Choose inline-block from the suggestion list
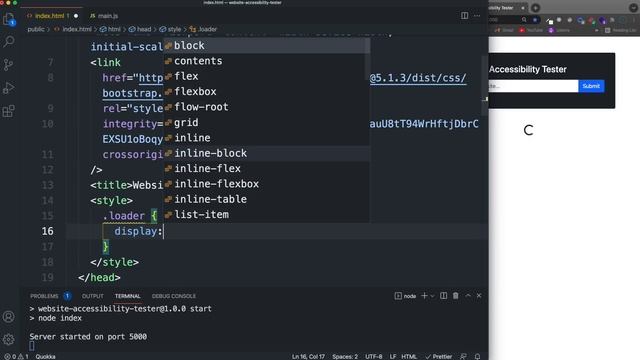 click(x=266, y=153)
